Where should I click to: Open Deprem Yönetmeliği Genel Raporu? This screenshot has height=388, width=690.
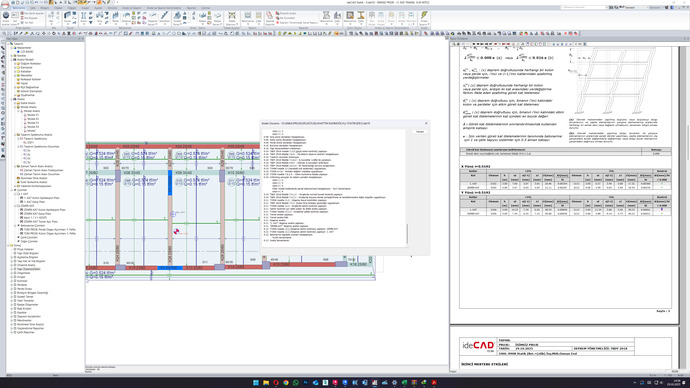point(297,22)
